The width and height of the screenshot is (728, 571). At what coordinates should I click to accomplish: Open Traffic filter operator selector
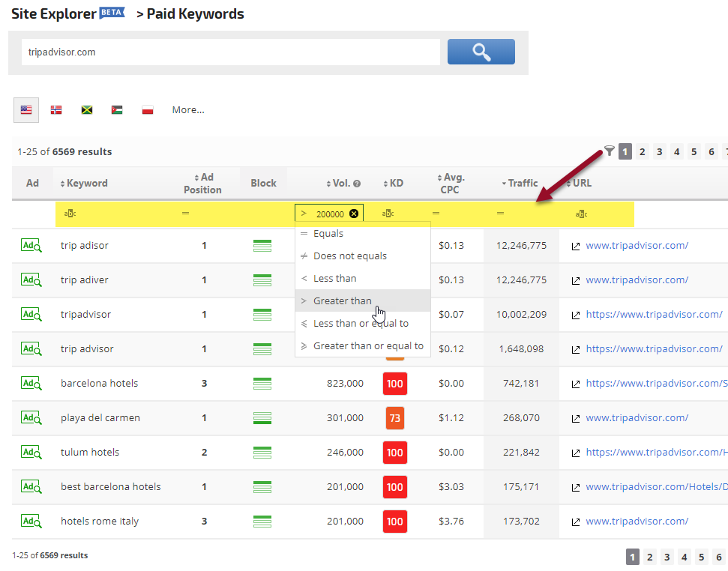[x=500, y=214]
